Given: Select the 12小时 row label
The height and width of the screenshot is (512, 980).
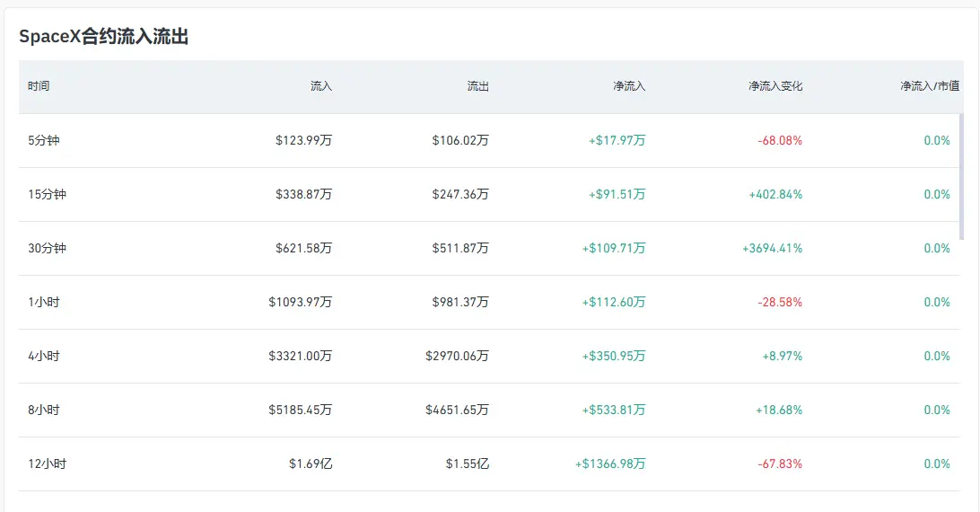Looking at the screenshot, I should click(x=47, y=463).
